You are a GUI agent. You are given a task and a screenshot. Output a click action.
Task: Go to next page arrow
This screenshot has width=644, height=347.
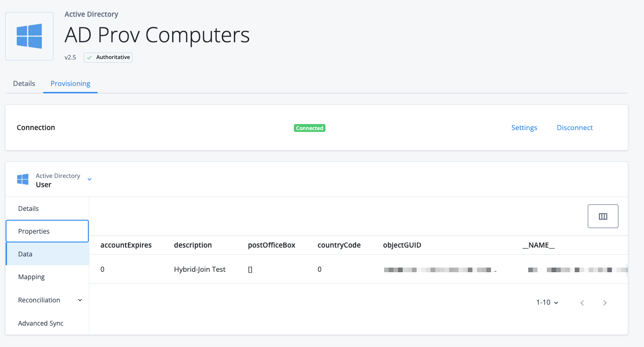[604, 303]
